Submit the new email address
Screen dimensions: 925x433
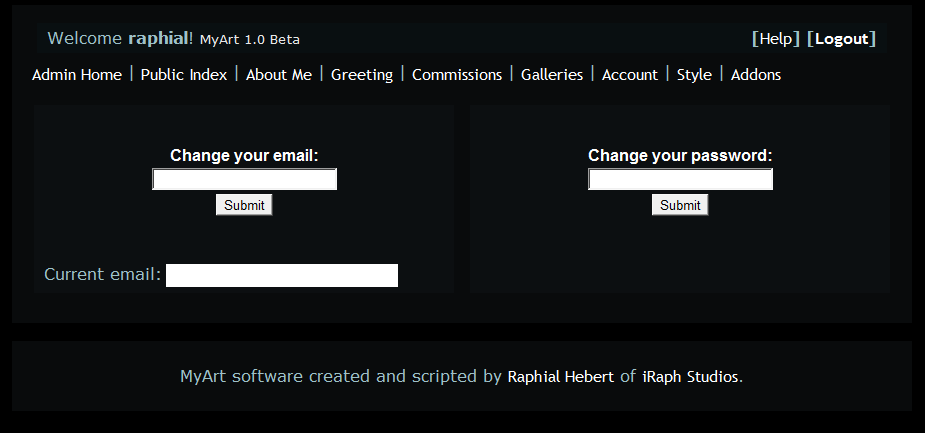244,205
